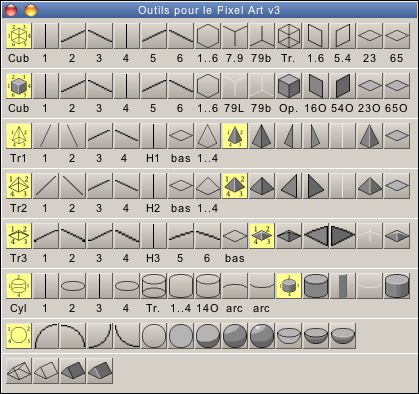Image resolution: width=419 pixels, height=394 pixels.
Task: Select the Tr. transparent cube tool
Action: [289, 36]
